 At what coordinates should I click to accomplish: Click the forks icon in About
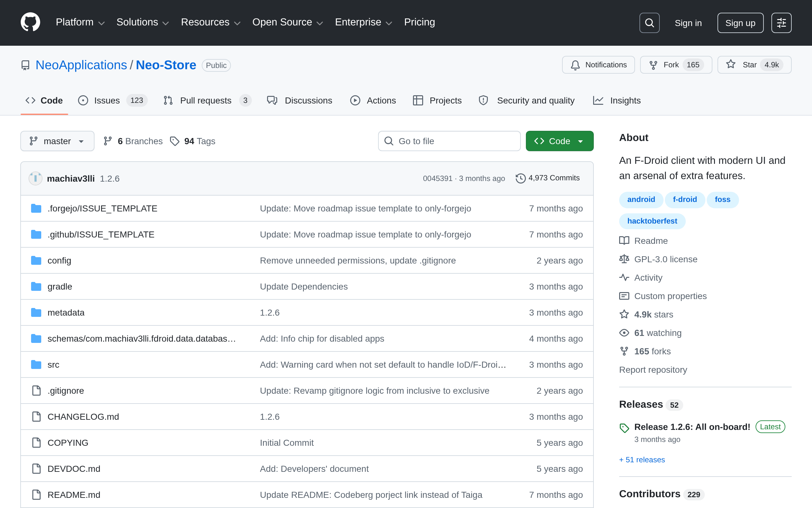624,351
